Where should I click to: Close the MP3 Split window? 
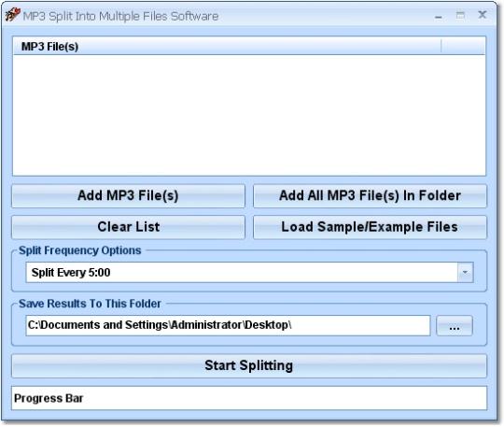point(483,15)
